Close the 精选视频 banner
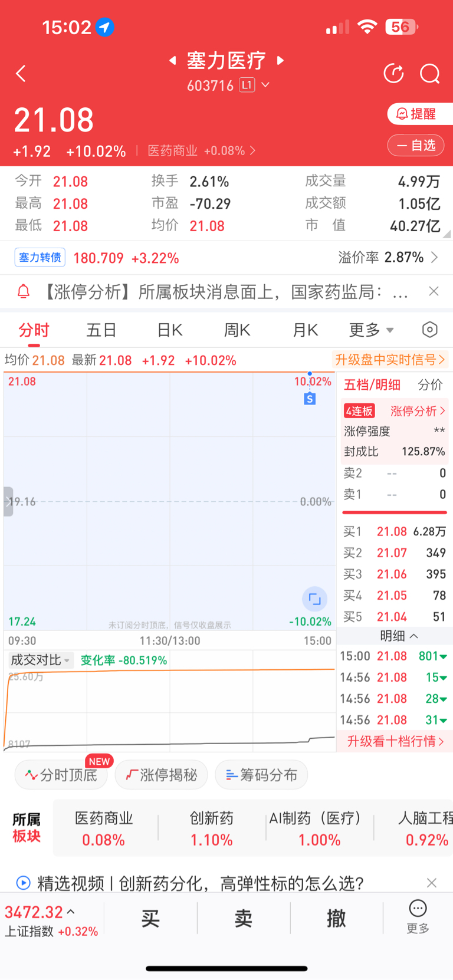 [x=432, y=883]
